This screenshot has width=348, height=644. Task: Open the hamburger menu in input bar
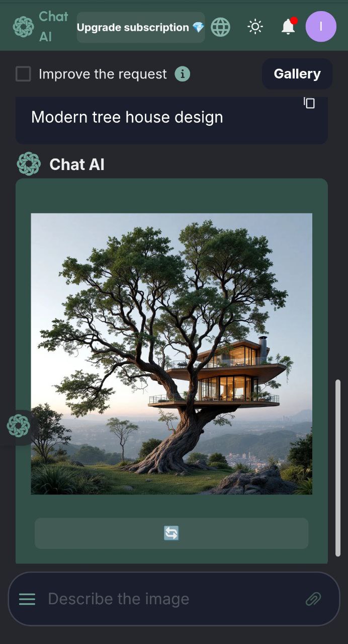click(27, 599)
